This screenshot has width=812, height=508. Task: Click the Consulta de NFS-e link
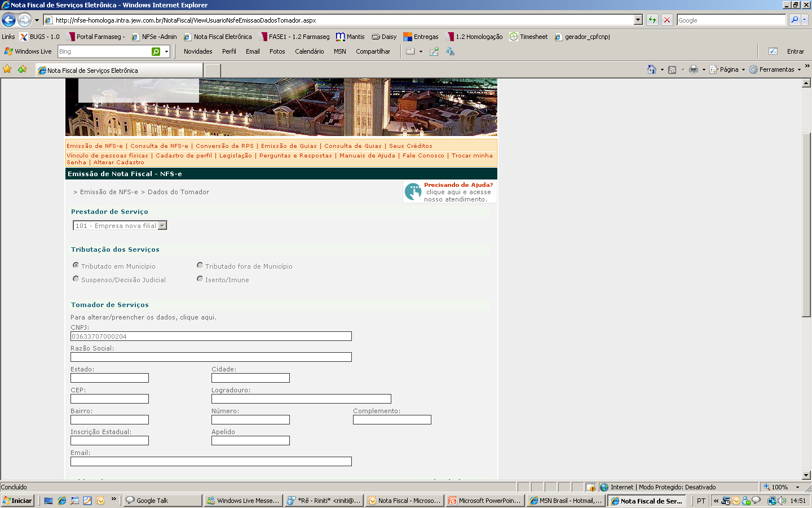pyautogui.click(x=160, y=146)
